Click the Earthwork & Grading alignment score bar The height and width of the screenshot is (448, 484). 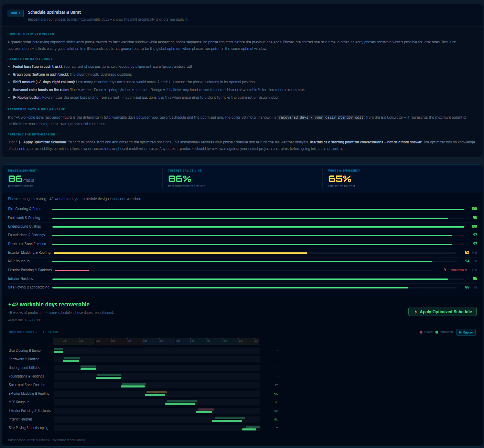(x=250, y=218)
